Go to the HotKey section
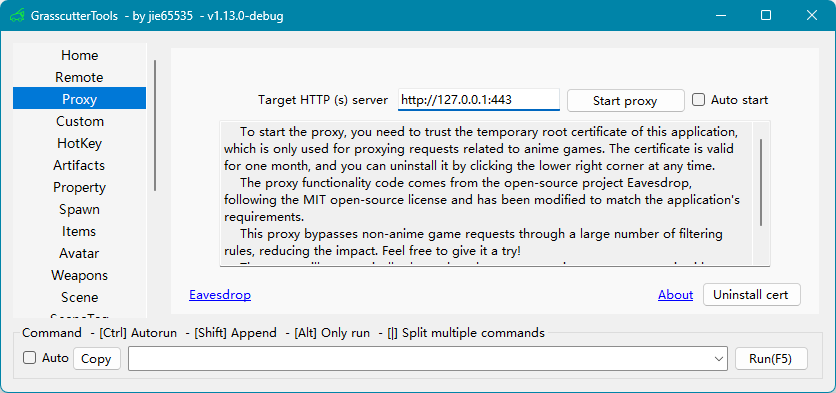 (79, 143)
